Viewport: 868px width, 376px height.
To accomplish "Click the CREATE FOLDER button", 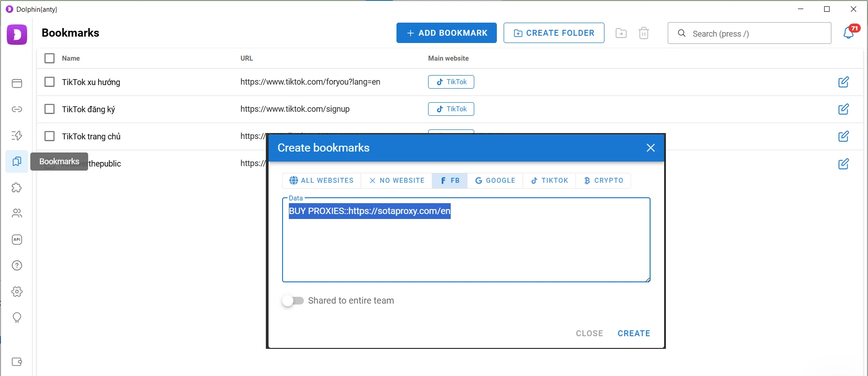I will pos(554,33).
